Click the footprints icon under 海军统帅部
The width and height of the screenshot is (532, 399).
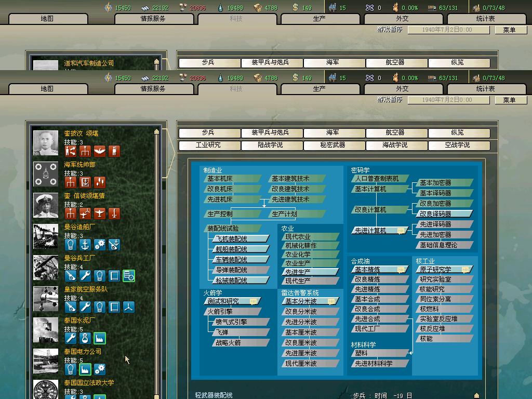[x=100, y=182]
